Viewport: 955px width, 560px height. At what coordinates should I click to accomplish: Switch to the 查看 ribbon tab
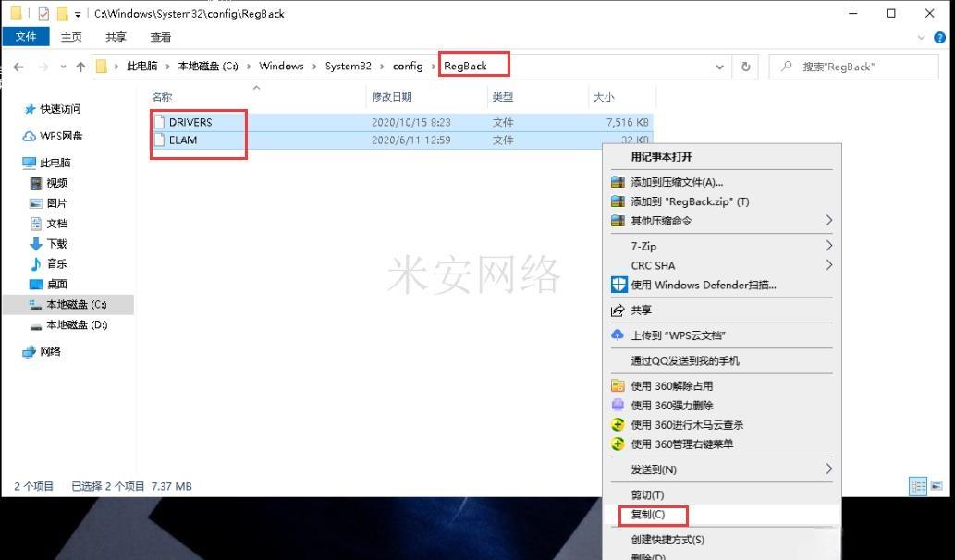(x=161, y=37)
